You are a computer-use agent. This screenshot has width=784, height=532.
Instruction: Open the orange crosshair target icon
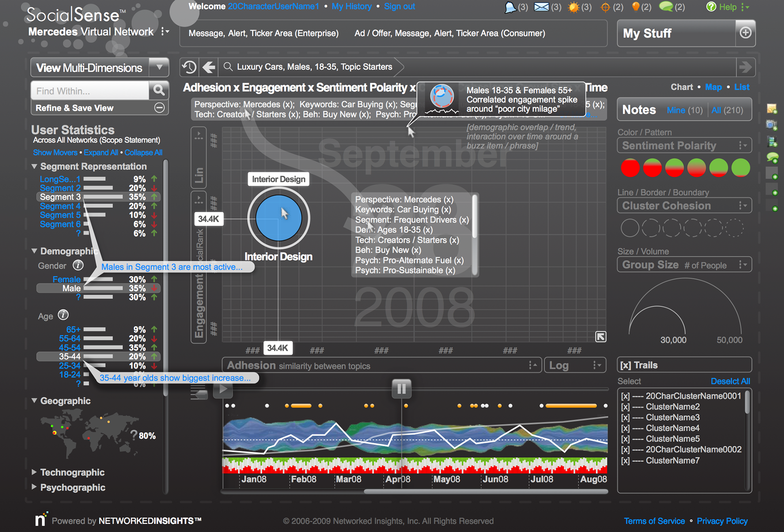(x=605, y=7)
